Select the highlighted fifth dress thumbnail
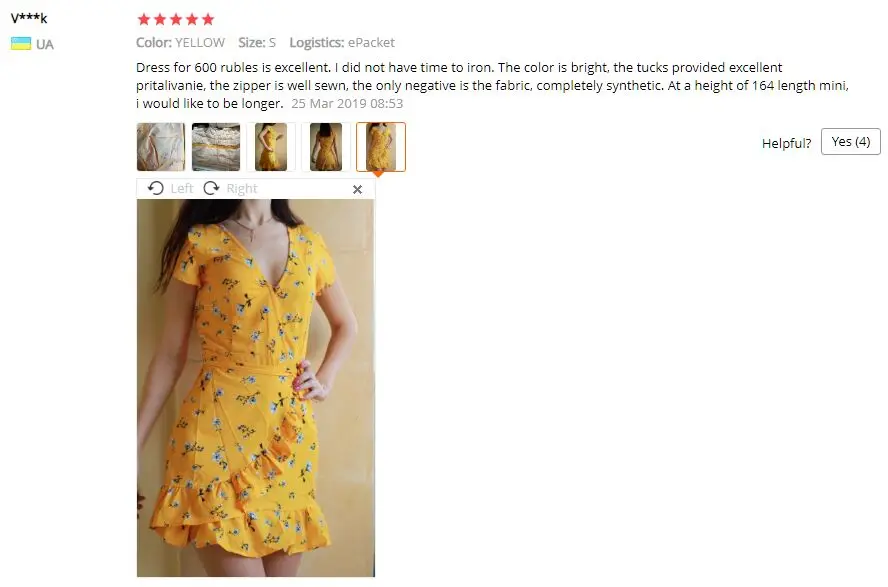 click(381, 147)
